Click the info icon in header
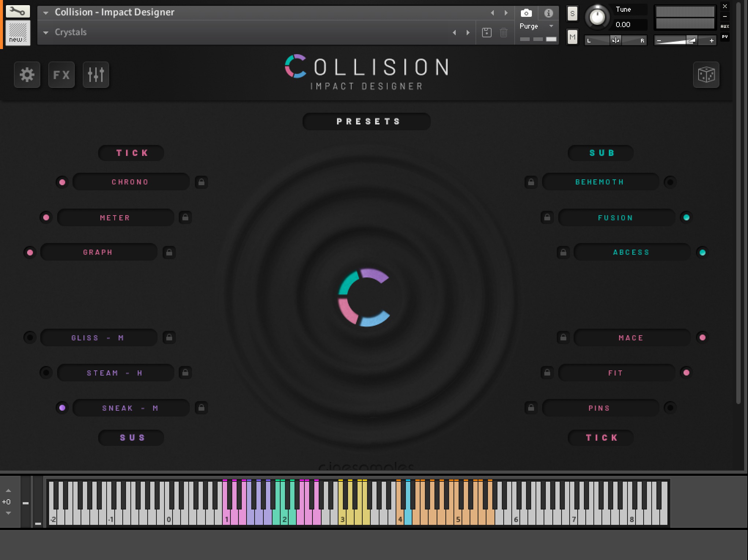 pyautogui.click(x=548, y=13)
